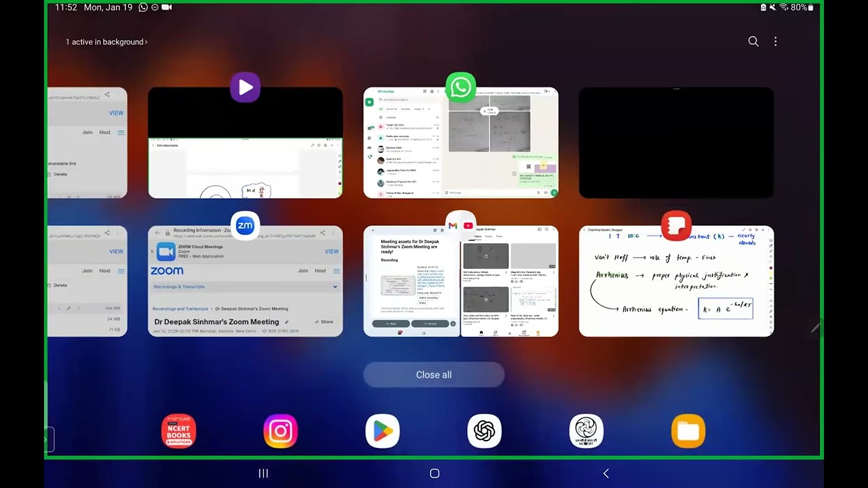Screen dimensions: 868x488
Task: Tap the 11:52 clock in status bar
Action: 66,7
